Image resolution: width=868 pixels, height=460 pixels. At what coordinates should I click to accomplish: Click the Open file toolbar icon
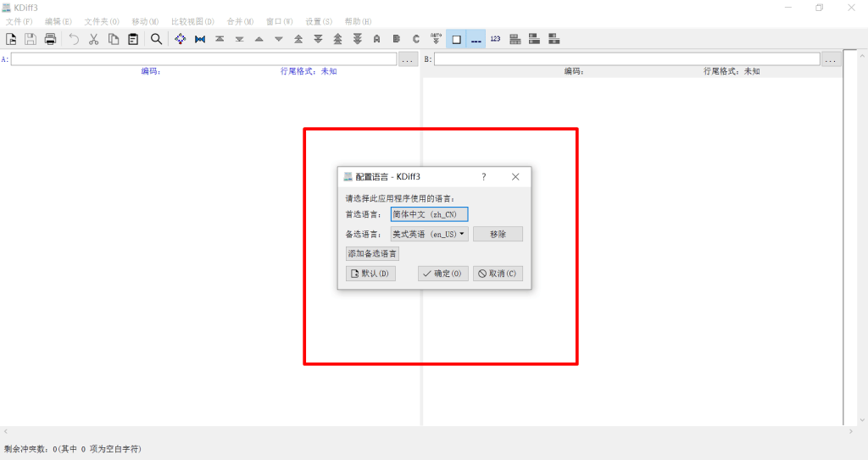coord(11,39)
